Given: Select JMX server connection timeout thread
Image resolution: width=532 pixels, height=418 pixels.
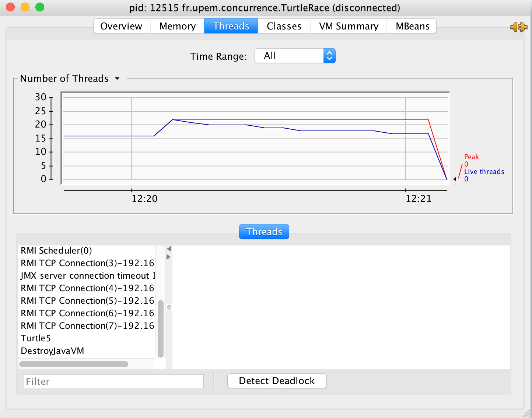Looking at the screenshot, I should [x=87, y=276].
